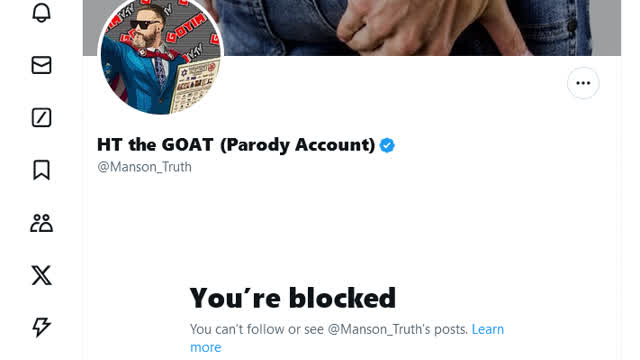Viewport: 640px width, 360px height.
Task: Click the HT the GOAT display name
Action: (236, 145)
